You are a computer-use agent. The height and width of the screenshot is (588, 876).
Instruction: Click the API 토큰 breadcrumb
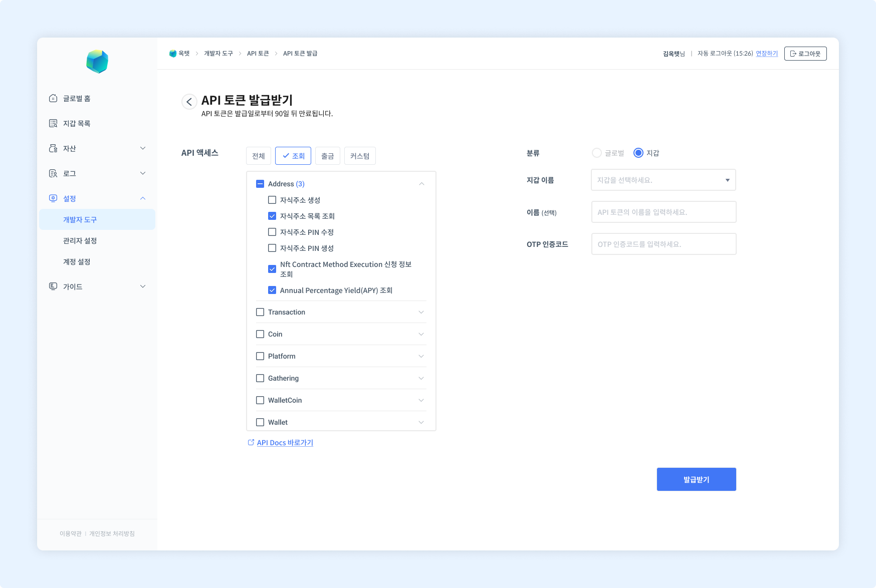coord(258,54)
